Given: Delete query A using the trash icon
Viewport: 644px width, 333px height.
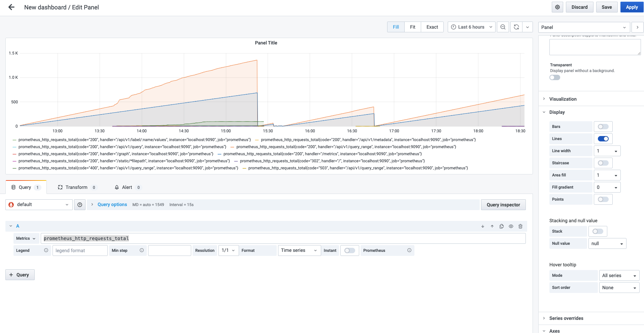Looking at the screenshot, I should [x=520, y=226].
